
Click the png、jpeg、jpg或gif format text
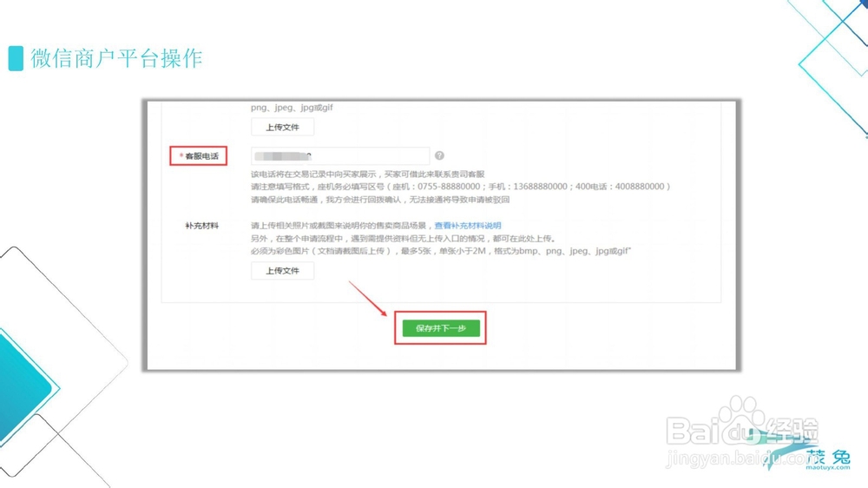(292, 108)
